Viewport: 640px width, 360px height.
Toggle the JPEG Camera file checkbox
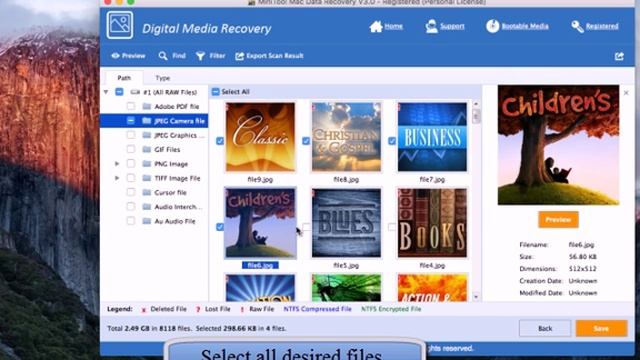tap(131, 121)
